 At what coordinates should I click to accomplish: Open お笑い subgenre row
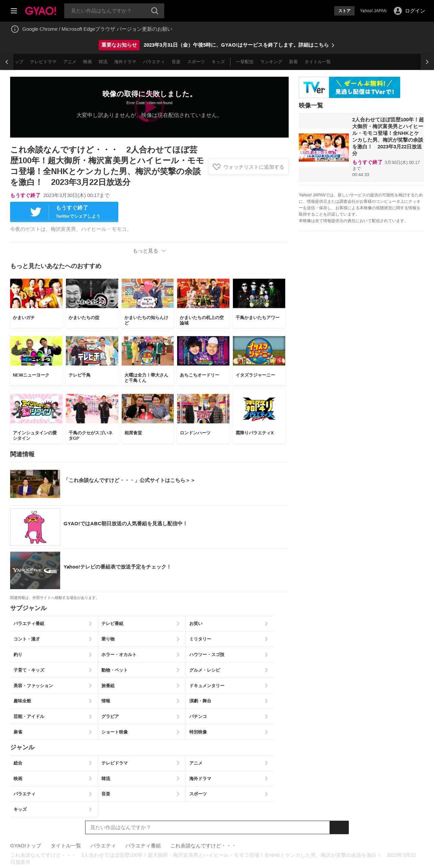[230, 624]
